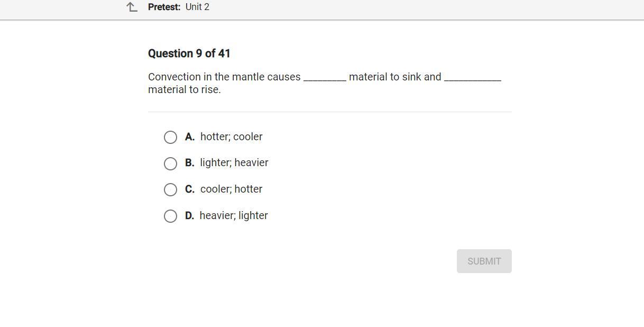644x327 pixels.
Task: Choose the answer text 'cooler; hotter'
Action: tap(231, 189)
